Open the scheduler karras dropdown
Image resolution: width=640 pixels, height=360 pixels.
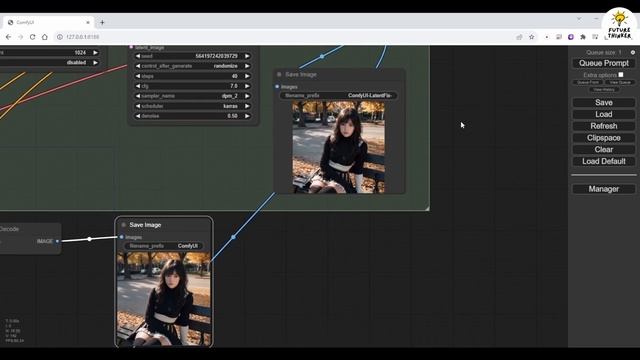[192, 106]
